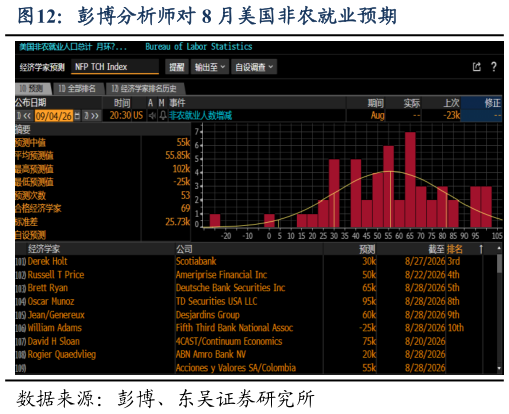The width and height of the screenshot is (509, 414).
Task: Click Scotiabank company name
Action: [196, 261]
